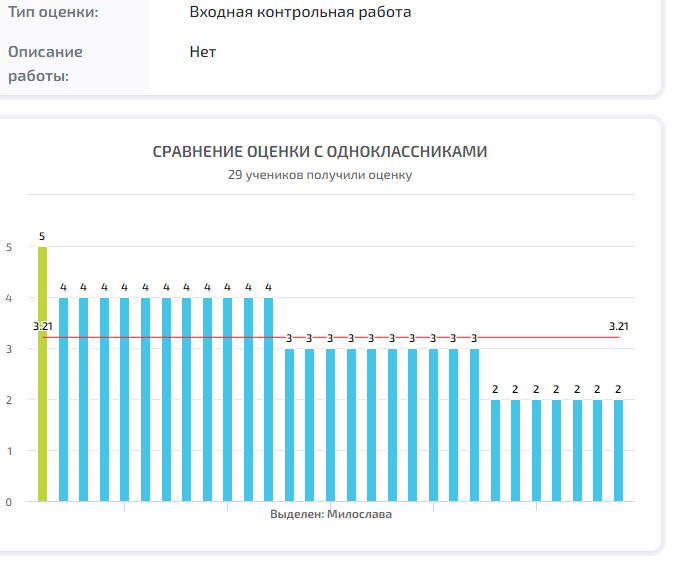Click the 'Нет' description value

coord(203,52)
